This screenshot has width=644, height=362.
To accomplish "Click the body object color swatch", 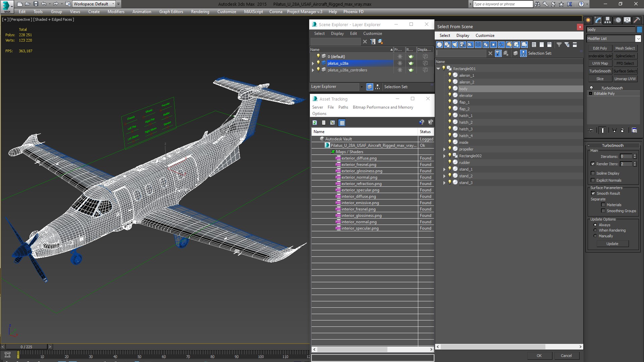I will click(x=639, y=29).
